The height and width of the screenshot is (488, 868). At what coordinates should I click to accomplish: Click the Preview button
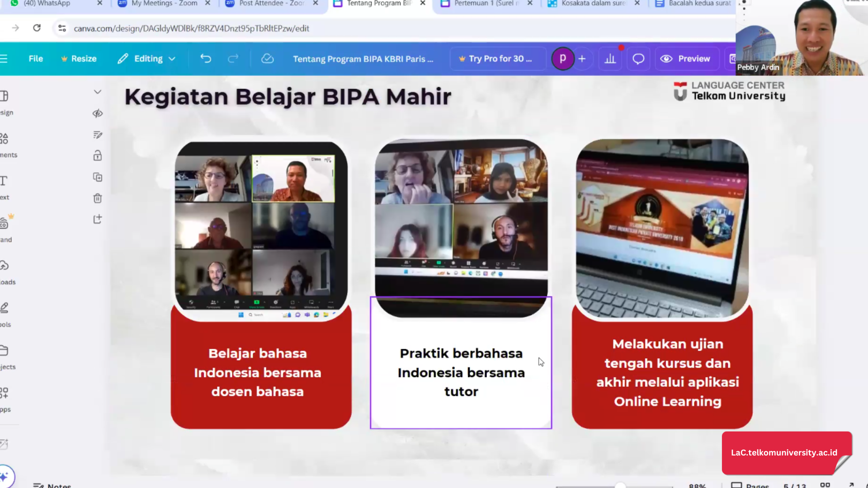pos(687,58)
